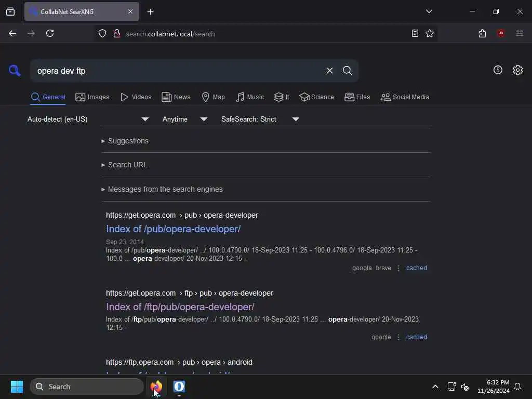Image resolution: width=532 pixels, height=399 pixels.
Task: Open Firefox hamburger application menu
Action: point(519,33)
